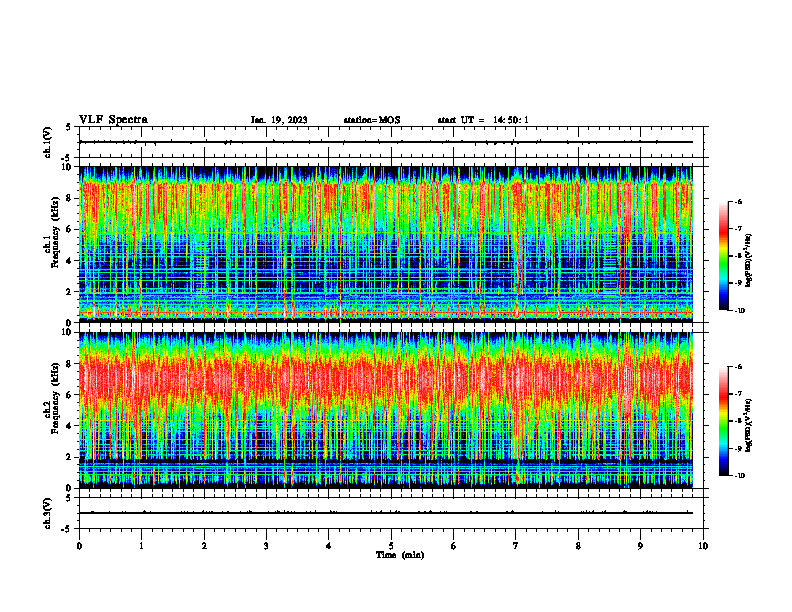Viewport: 792px width, 612px height.
Task: Select the ch.1 'Frequency (kHz)' axis label
Action: (x=55, y=232)
